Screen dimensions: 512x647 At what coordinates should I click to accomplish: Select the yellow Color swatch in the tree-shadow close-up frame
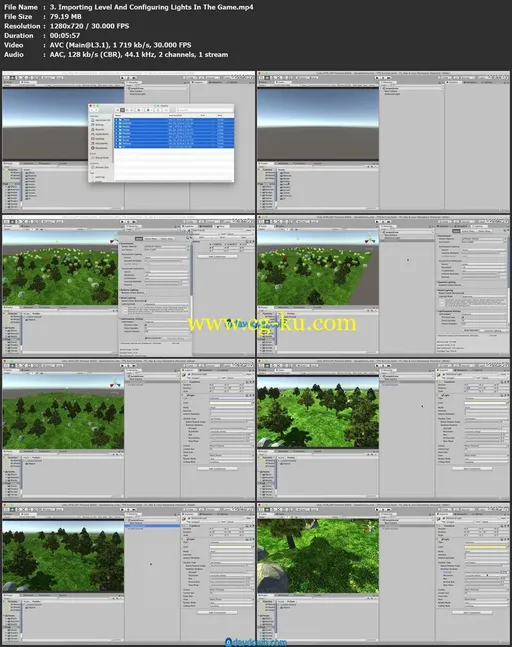(x=486, y=547)
